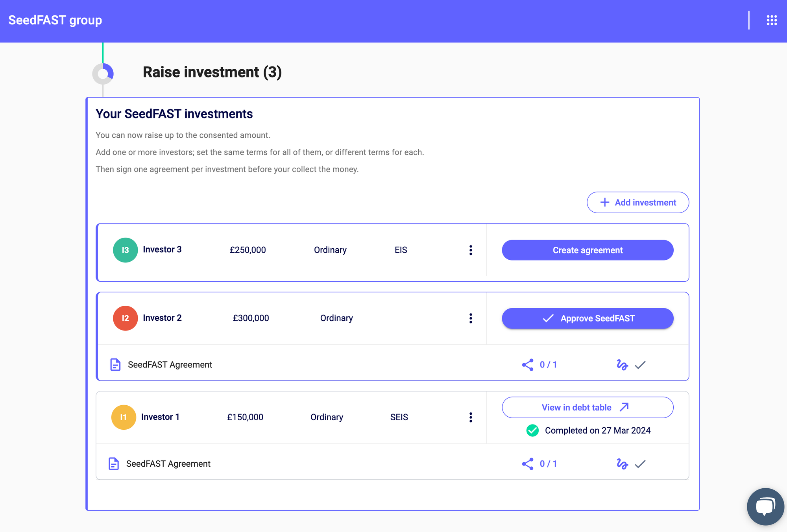Click Create agreement for Investor 3

click(587, 250)
